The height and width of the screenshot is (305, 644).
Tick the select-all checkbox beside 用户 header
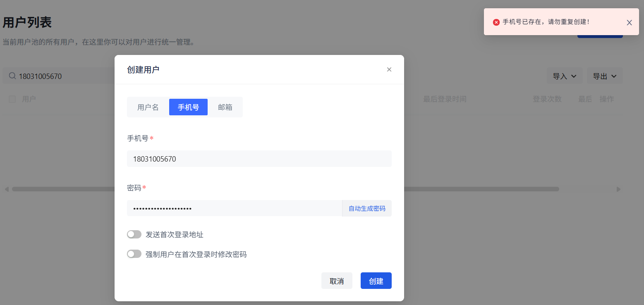tap(12, 99)
